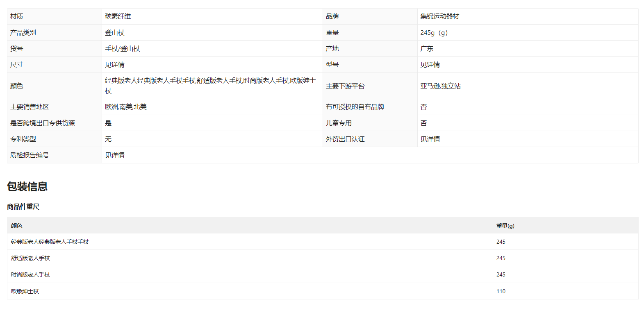Click the 110 weight value
The width and height of the screenshot is (644, 315).
click(x=501, y=291)
